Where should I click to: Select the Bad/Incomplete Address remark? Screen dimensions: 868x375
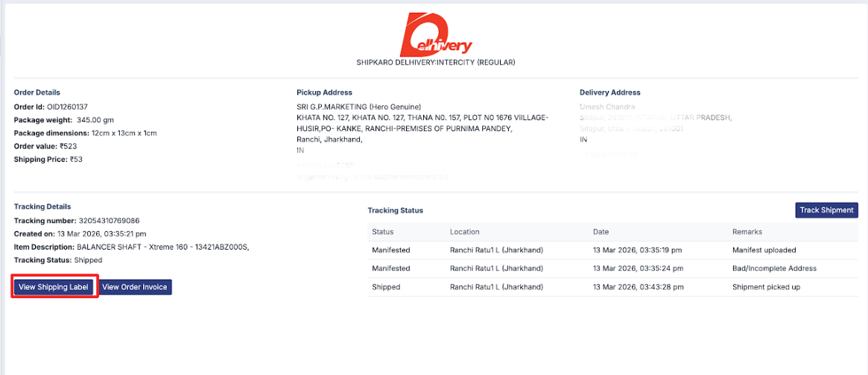coord(774,268)
